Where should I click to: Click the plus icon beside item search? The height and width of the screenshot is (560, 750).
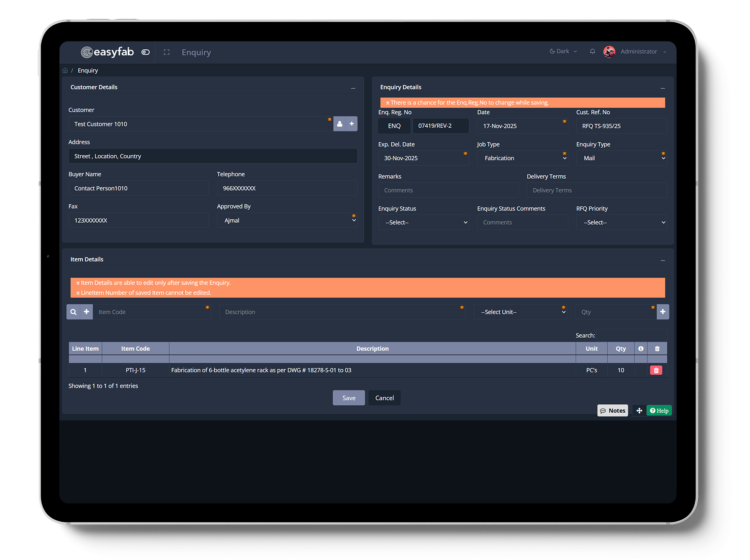[x=86, y=312]
